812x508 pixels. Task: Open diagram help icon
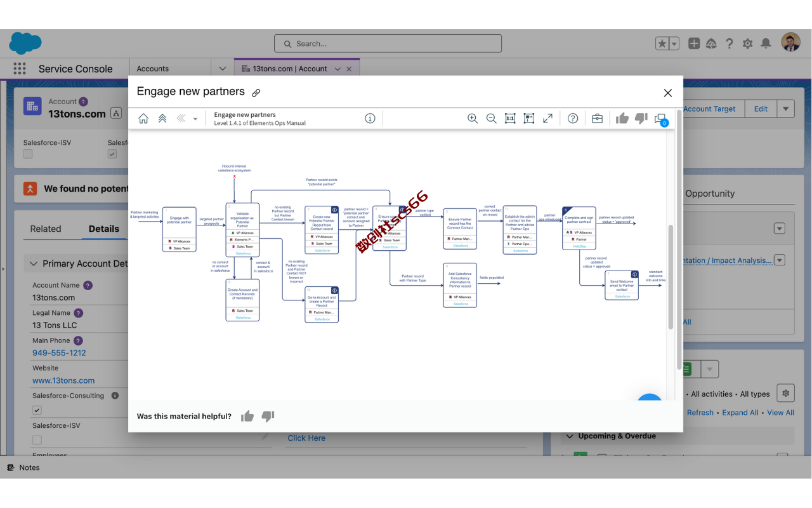(x=573, y=119)
